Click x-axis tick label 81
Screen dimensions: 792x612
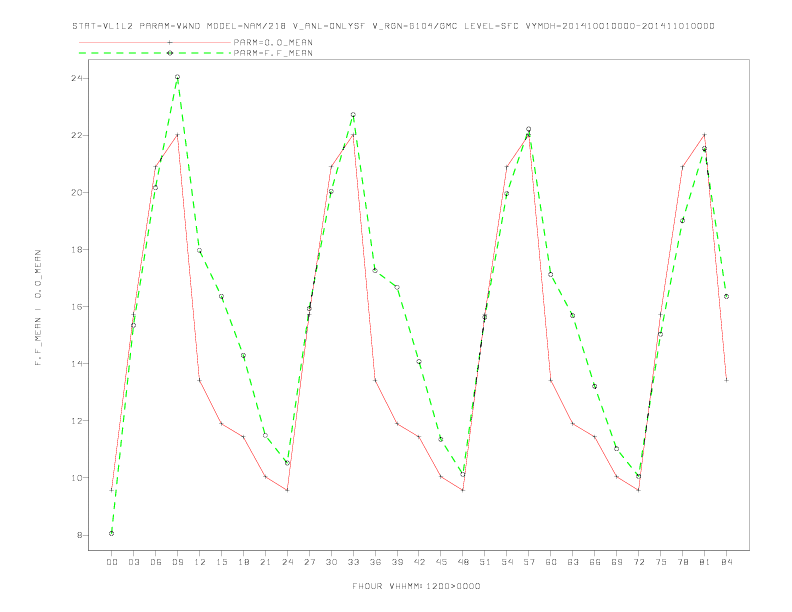[x=705, y=562]
